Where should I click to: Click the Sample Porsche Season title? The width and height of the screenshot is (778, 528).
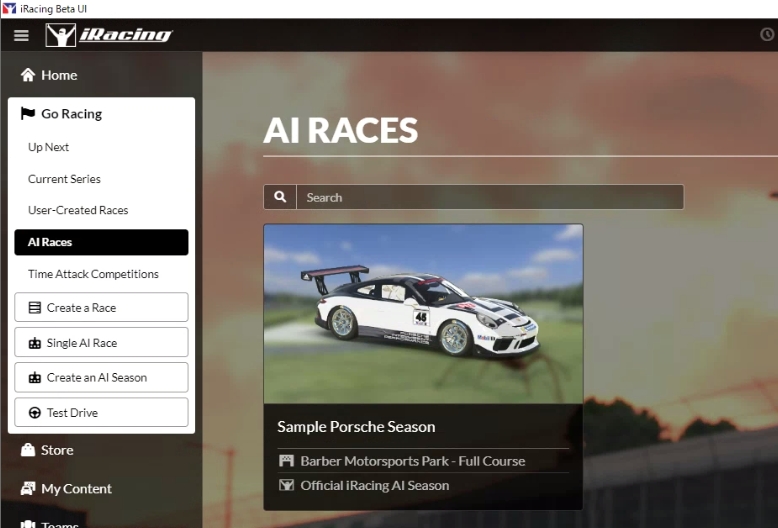point(356,427)
